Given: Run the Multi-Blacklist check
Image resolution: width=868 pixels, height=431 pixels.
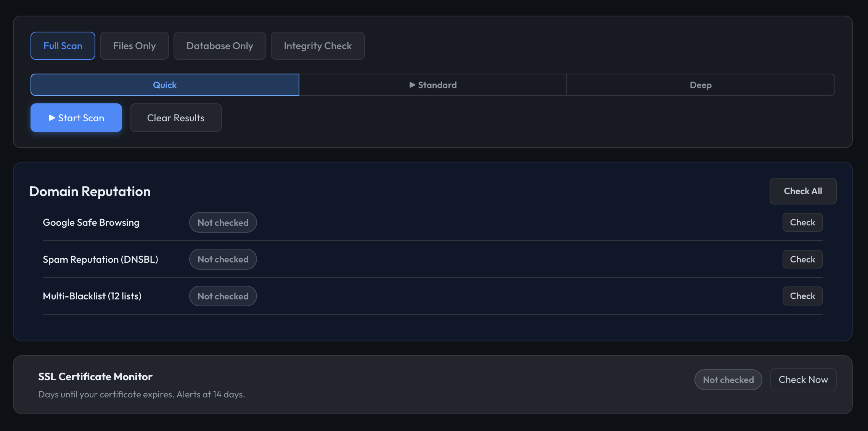Looking at the screenshot, I should click(802, 296).
